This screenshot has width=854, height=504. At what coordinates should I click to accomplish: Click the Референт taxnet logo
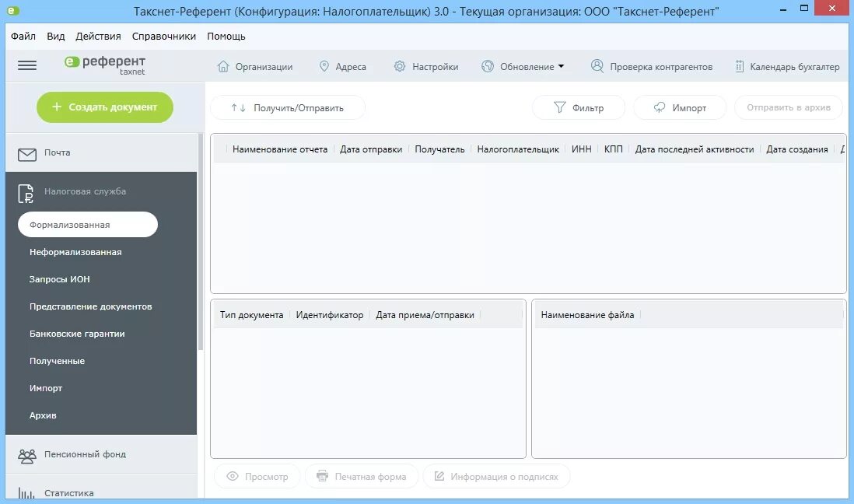[x=104, y=65]
